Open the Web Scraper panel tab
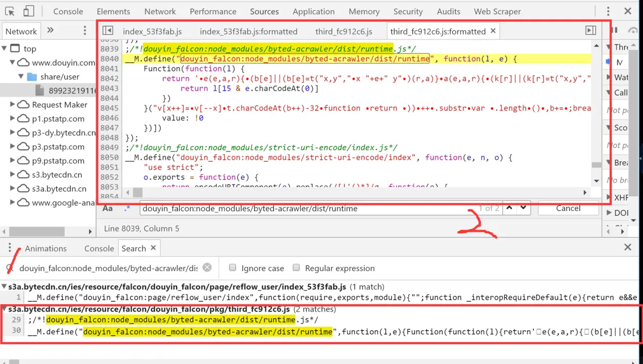Screen dimensions: 643x364 [497, 11]
